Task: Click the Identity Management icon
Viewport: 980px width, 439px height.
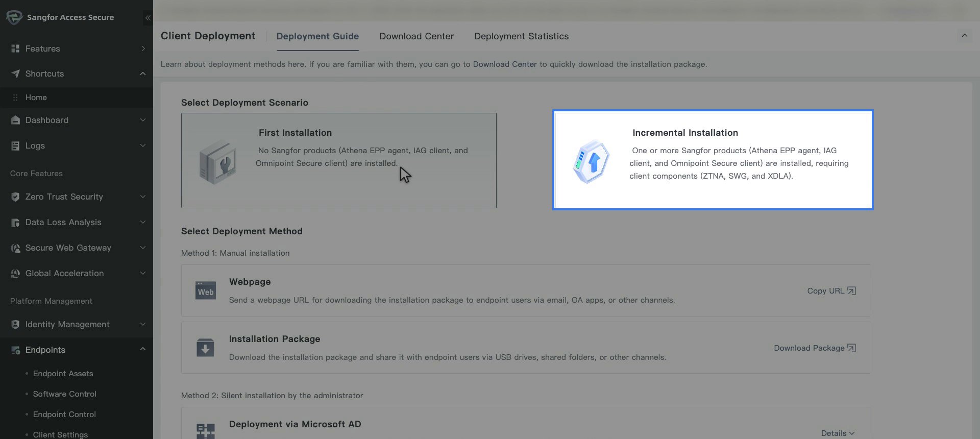Action: [x=15, y=324]
